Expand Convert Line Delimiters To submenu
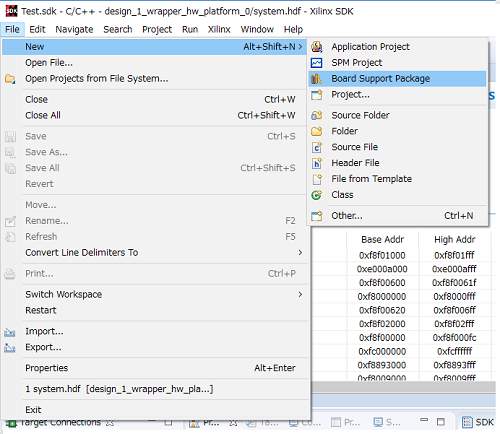 pyautogui.click(x=300, y=253)
